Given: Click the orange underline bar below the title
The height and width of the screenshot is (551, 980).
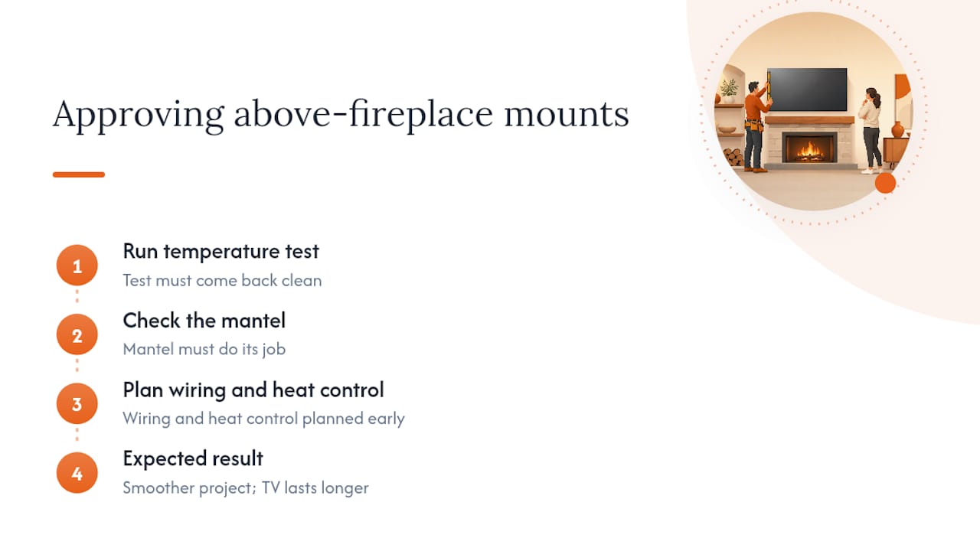Looking at the screenshot, I should tap(79, 174).
